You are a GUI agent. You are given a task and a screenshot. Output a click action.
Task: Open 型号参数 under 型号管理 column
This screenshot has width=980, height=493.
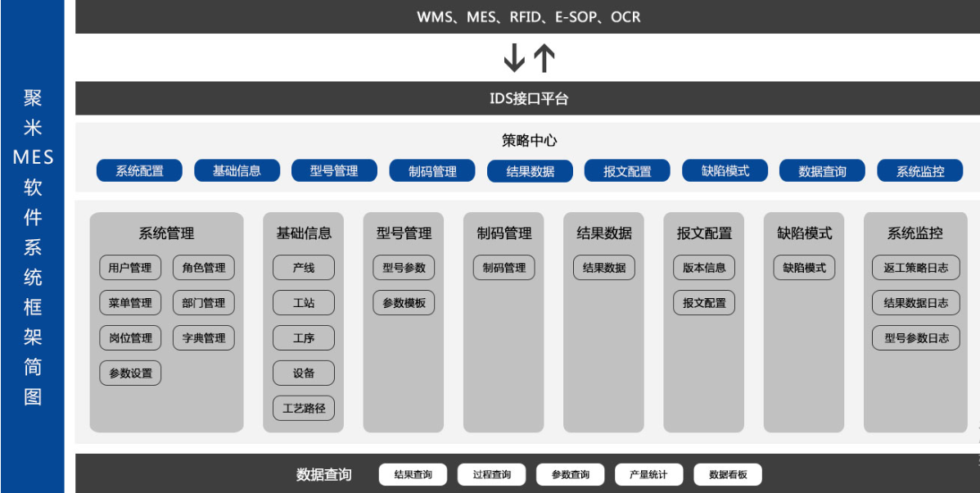(x=404, y=268)
